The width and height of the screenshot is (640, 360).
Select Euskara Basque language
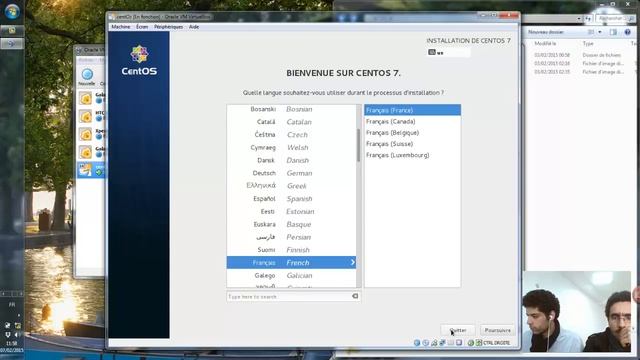pyautogui.click(x=291, y=224)
